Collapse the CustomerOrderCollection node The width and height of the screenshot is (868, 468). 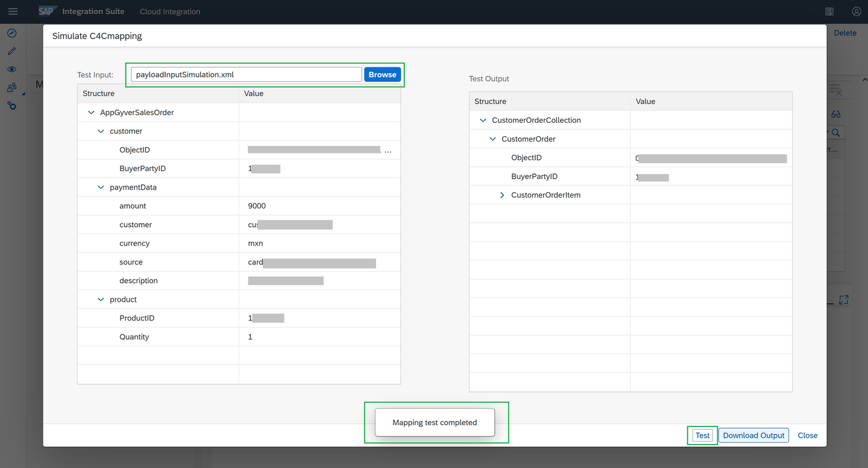483,120
